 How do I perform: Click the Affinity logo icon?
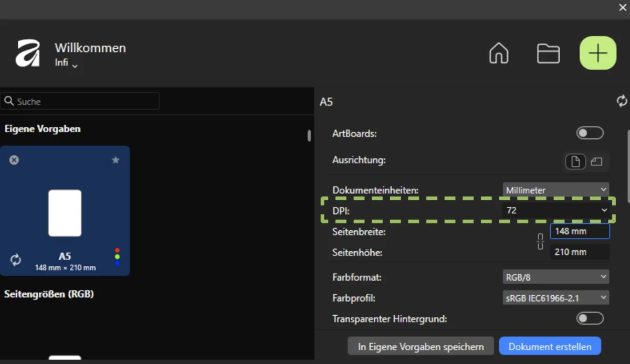[x=28, y=53]
